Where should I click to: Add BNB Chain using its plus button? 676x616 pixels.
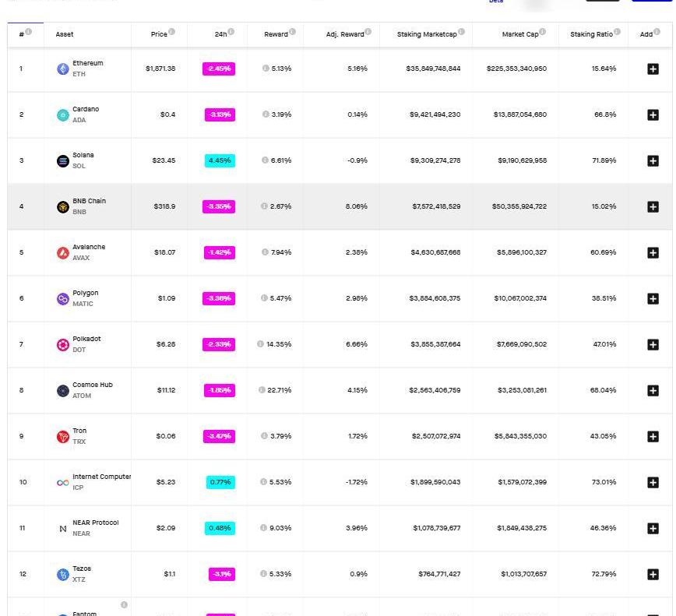(x=653, y=206)
